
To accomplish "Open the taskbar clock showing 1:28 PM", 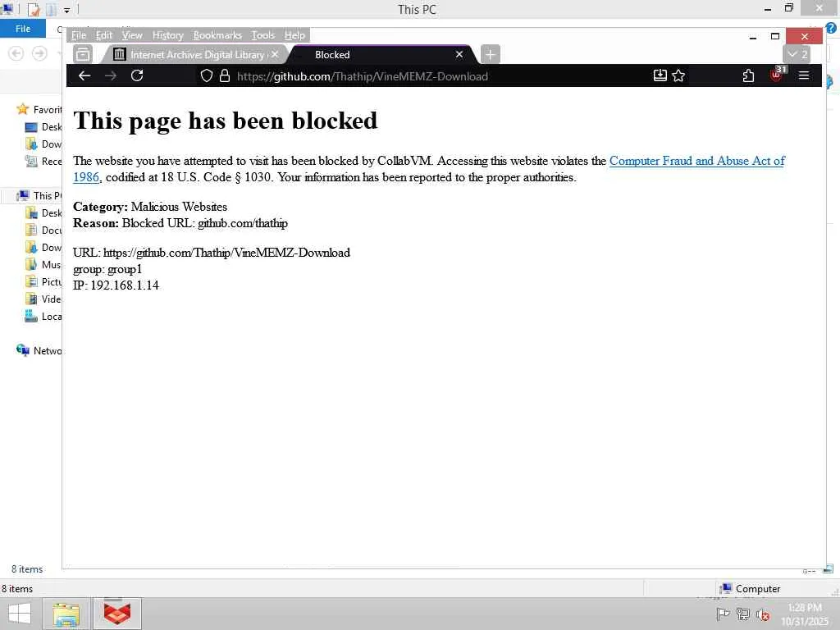I will click(805, 614).
